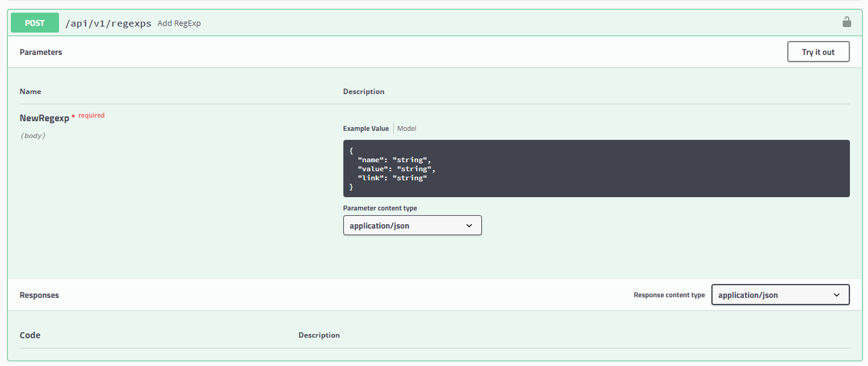Click the Responses section heading
Screen dimensions: 868x366
point(39,295)
